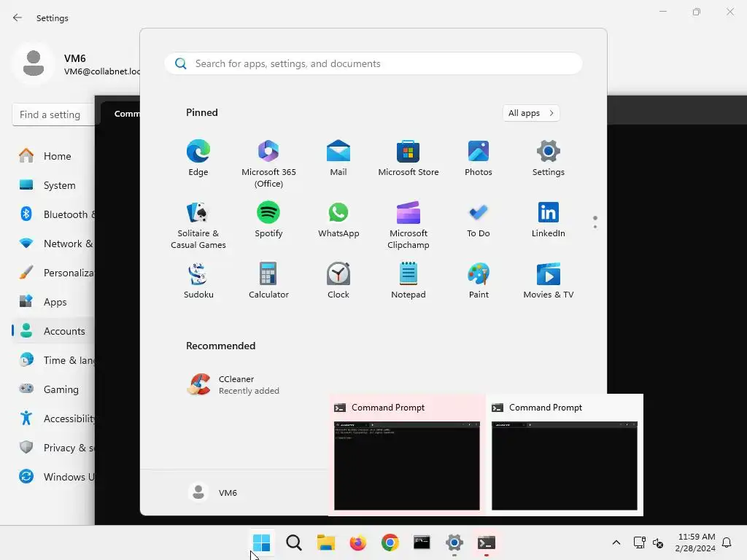Open the Calculator app
The width and height of the screenshot is (747, 560).
268,281
